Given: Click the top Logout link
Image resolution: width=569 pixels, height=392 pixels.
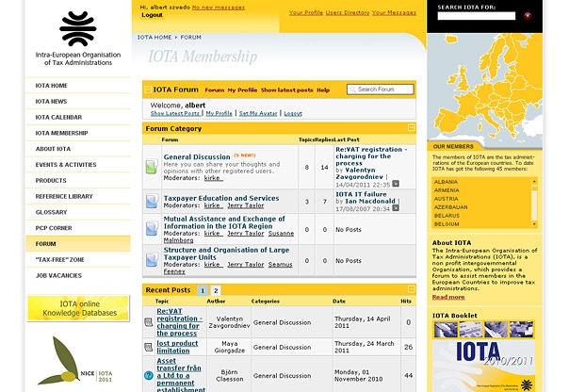Looking at the screenshot, I should (152, 15).
